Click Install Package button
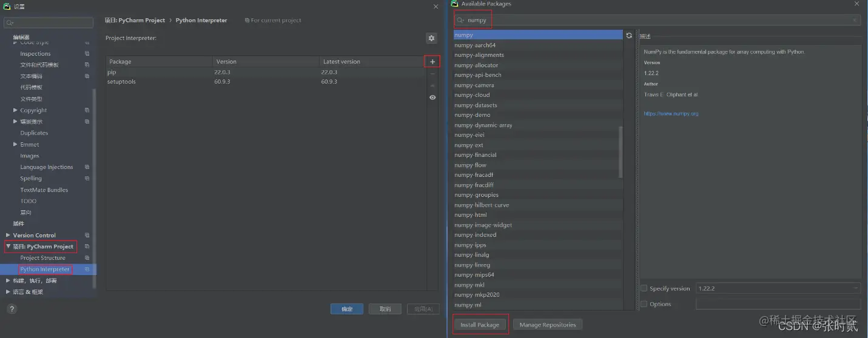This screenshot has height=338, width=868. pyautogui.click(x=480, y=325)
